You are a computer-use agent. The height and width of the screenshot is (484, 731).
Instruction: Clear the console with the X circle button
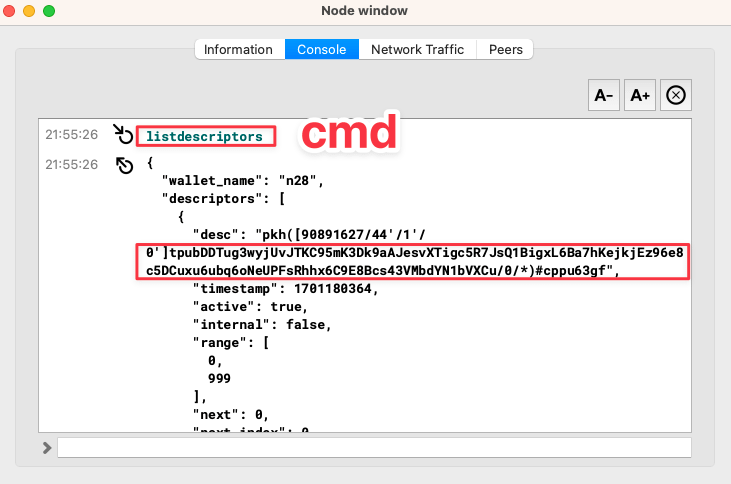[x=676, y=96]
